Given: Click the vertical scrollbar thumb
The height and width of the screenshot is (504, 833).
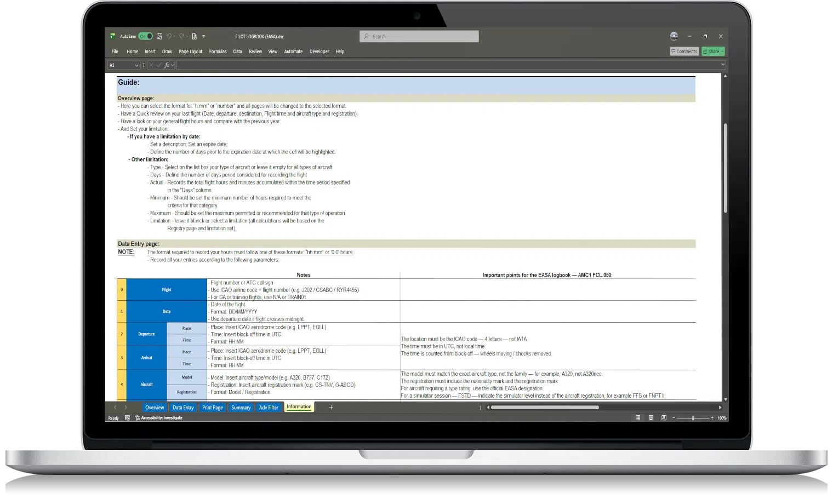Looking at the screenshot, I should point(725,168).
